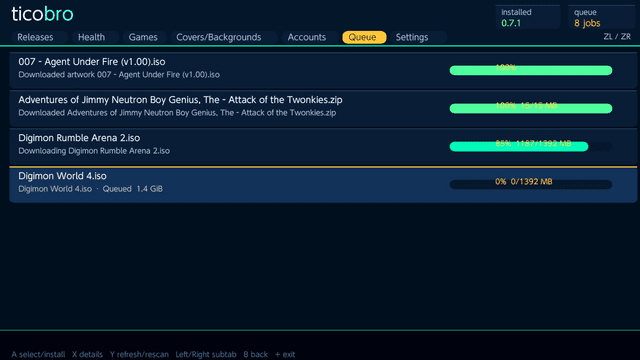The image size is (640, 360).
Task: Select the 007 Agent Under Fire job
Action: [x=323, y=70]
